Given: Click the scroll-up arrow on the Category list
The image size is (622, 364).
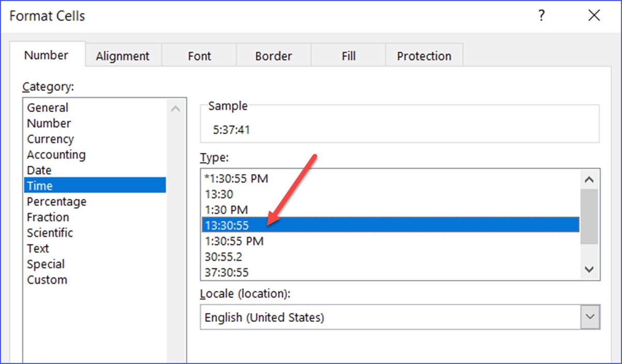Looking at the screenshot, I should click(176, 108).
